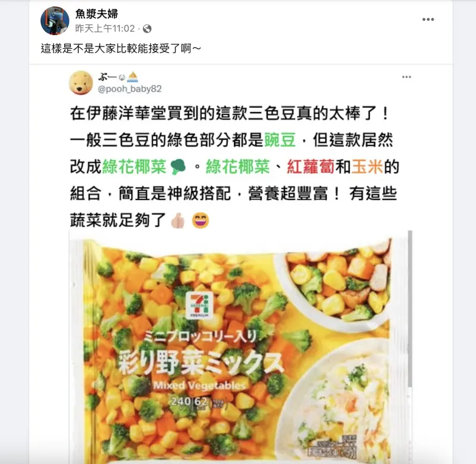Click the gray scrollbar beside the image
476x464 pixels.
tap(410, 309)
